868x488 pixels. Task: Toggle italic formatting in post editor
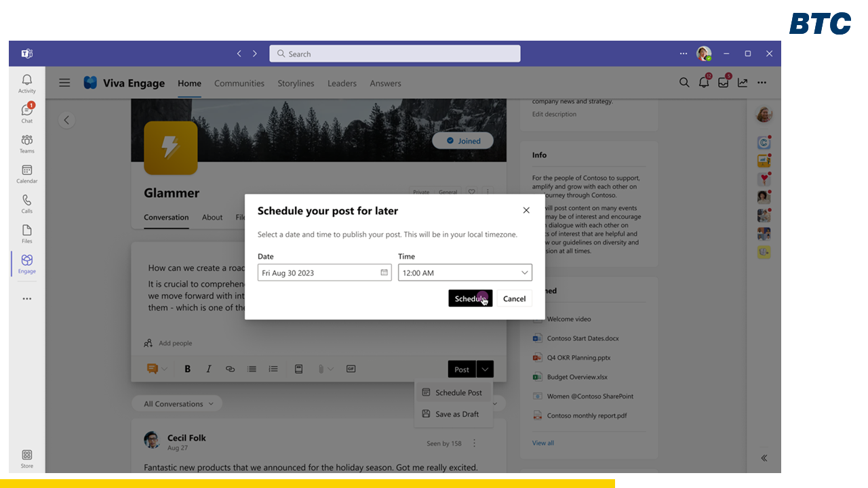click(209, 369)
